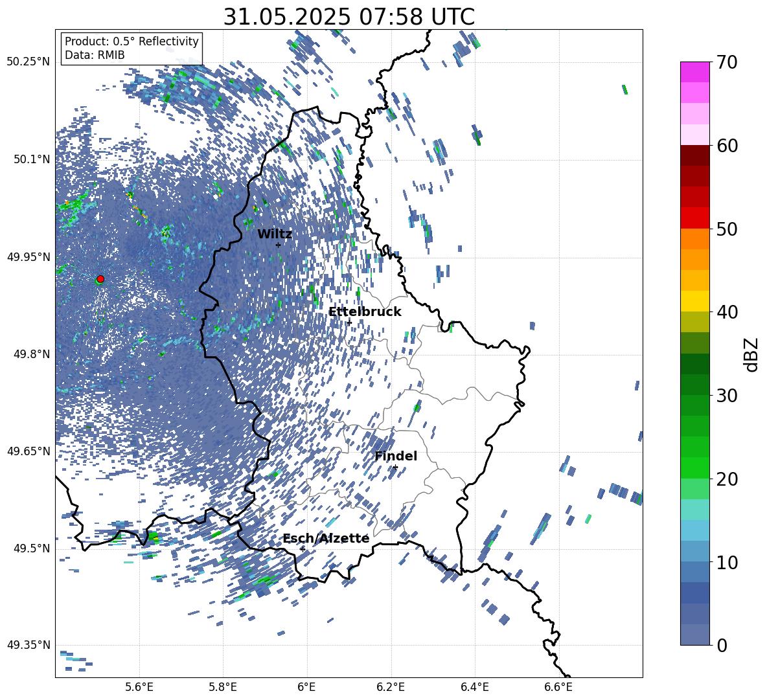Click the colorbar tick label '30'

(x=727, y=396)
